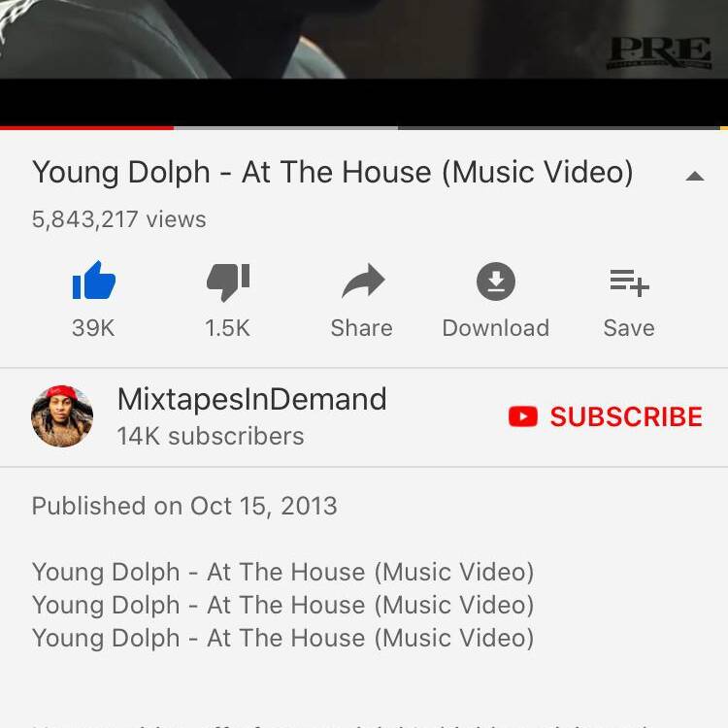Tap the blue thumbs-up like icon

click(x=94, y=281)
